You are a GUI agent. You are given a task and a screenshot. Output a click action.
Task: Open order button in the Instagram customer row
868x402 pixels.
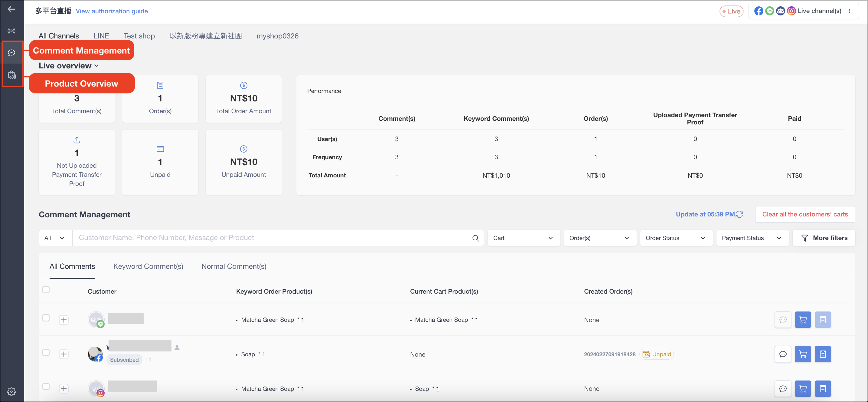click(x=823, y=388)
